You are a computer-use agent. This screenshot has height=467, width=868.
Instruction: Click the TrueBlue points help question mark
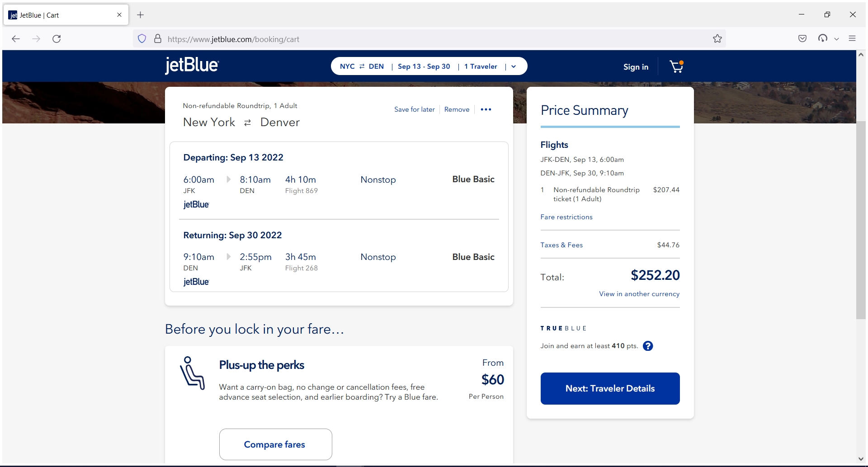pyautogui.click(x=648, y=346)
